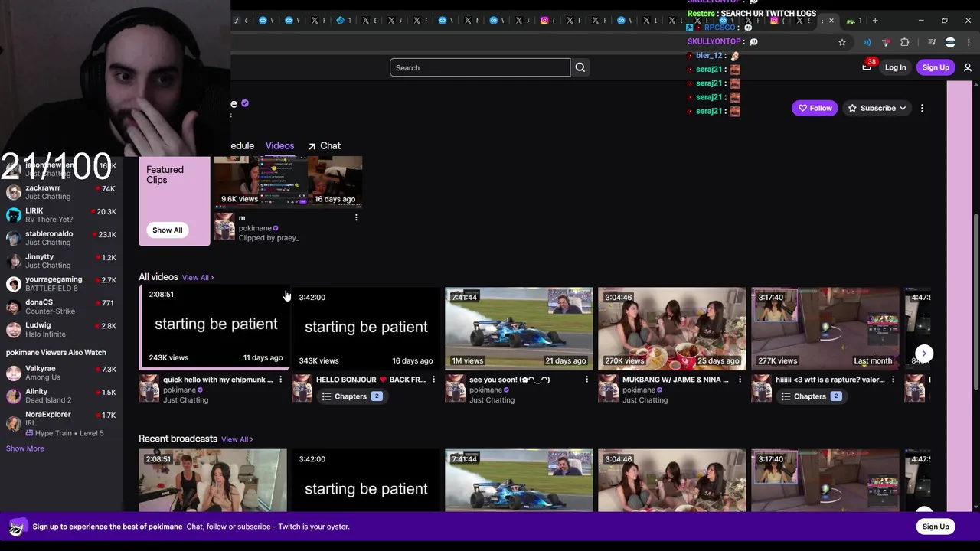Open options for 'quick hello with my chipmunk' video
980x551 pixels.
[280, 380]
